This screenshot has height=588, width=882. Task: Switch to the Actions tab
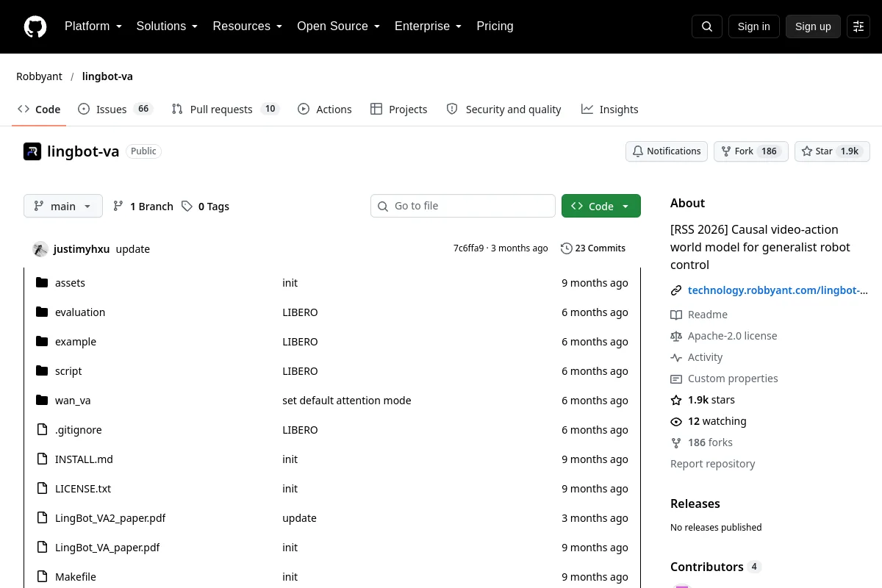click(325, 110)
